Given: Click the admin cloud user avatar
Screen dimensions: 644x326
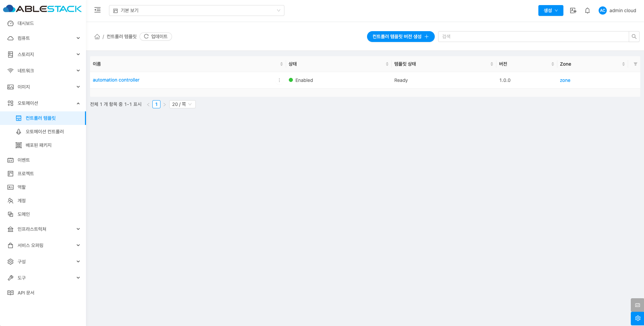Looking at the screenshot, I should point(602,10).
